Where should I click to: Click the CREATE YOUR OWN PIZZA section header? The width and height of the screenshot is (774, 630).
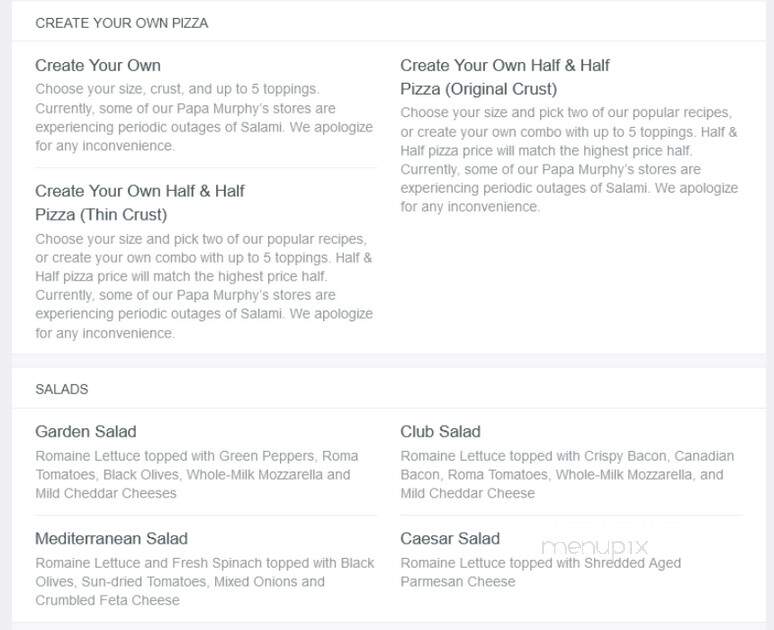coord(121,23)
